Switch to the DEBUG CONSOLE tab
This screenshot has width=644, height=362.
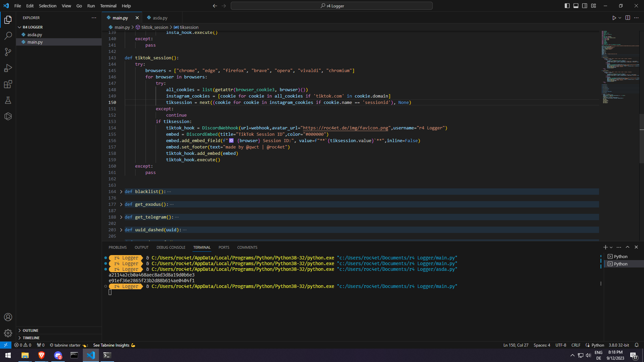pyautogui.click(x=171, y=247)
